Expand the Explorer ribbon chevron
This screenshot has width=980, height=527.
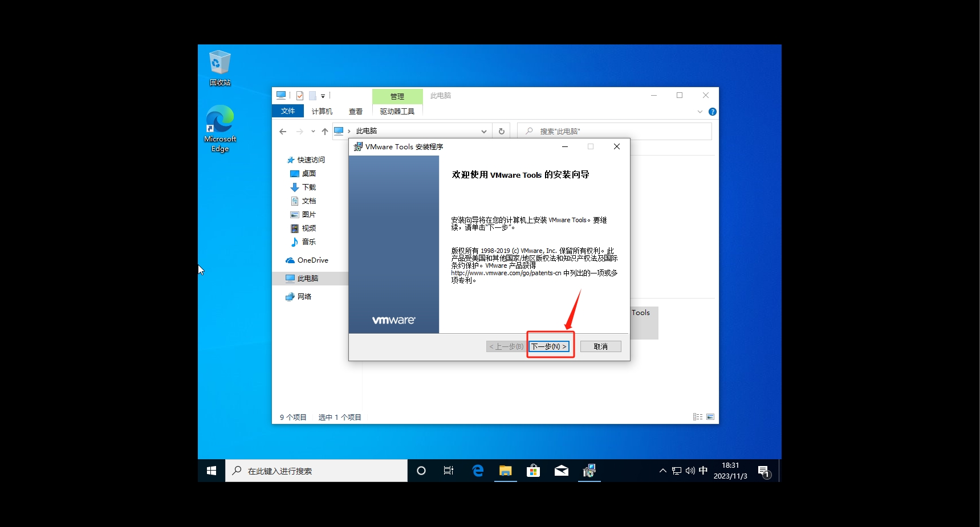coord(700,112)
